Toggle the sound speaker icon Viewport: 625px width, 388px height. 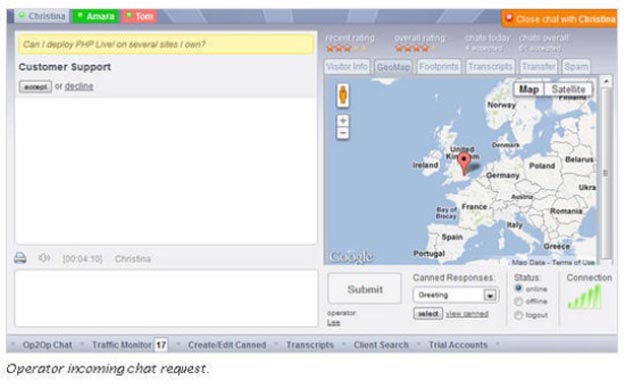point(44,258)
